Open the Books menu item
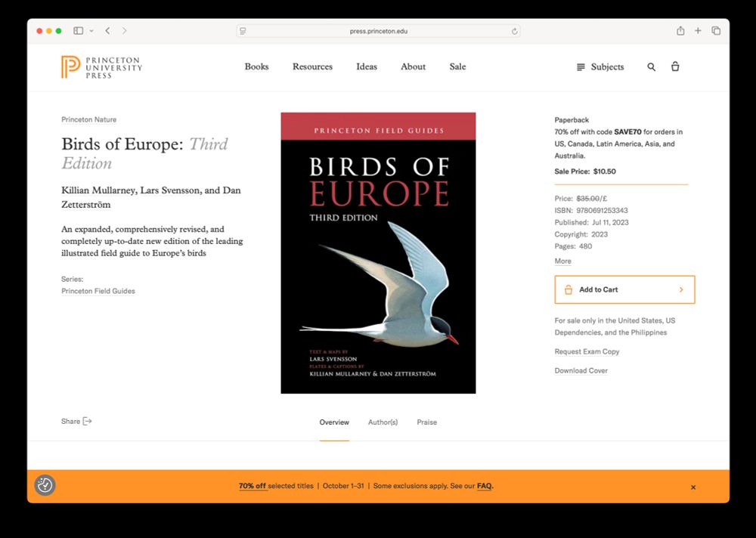Screen dimensions: 756x538 [256, 66]
